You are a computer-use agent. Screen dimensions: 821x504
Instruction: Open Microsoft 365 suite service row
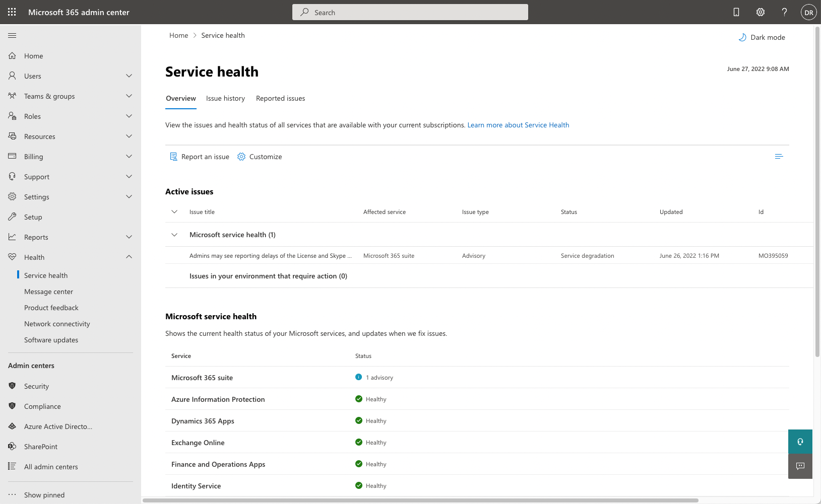click(477, 377)
